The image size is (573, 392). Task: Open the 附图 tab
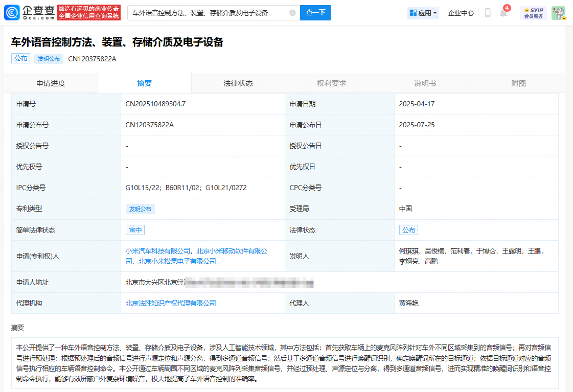click(x=518, y=83)
